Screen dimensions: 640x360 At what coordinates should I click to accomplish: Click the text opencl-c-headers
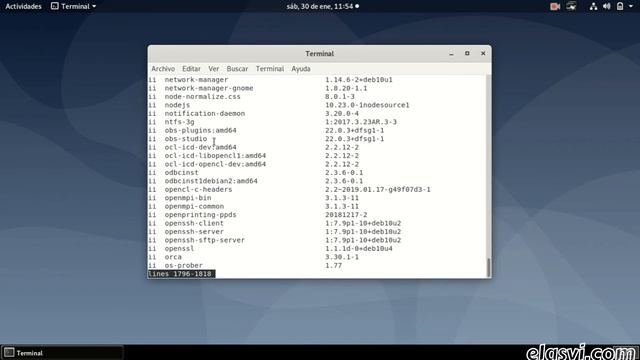pyautogui.click(x=198, y=189)
